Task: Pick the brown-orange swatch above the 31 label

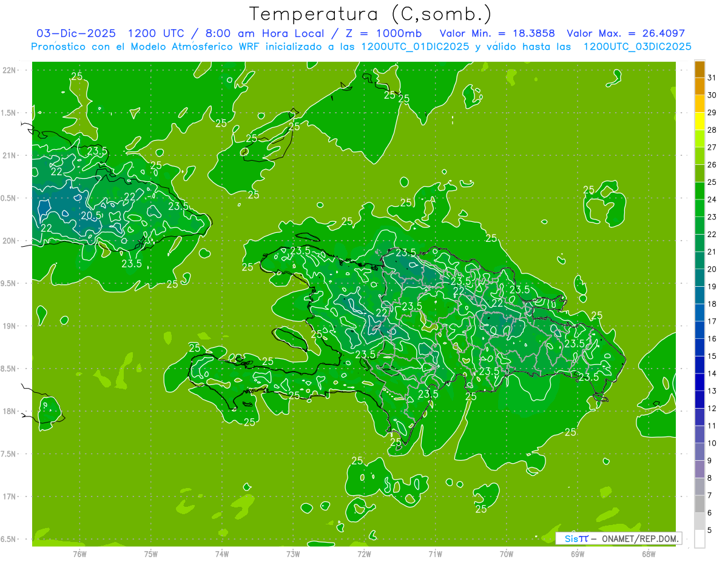Action: (699, 69)
